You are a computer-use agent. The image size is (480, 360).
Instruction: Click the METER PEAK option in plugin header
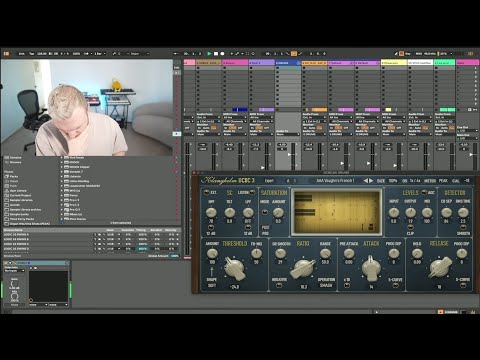(x=436, y=180)
